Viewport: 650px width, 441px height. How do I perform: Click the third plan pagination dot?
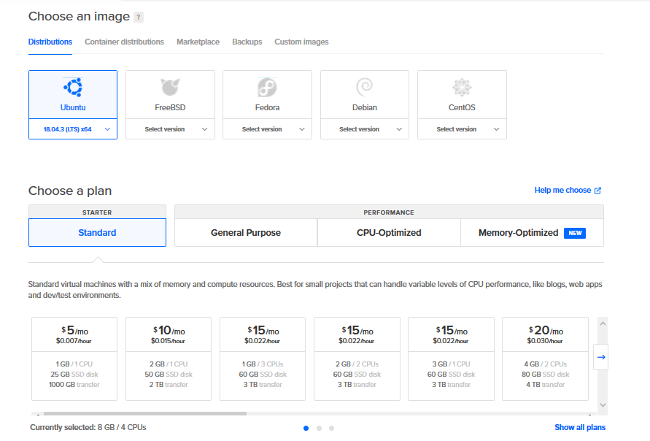pos(332,428)
